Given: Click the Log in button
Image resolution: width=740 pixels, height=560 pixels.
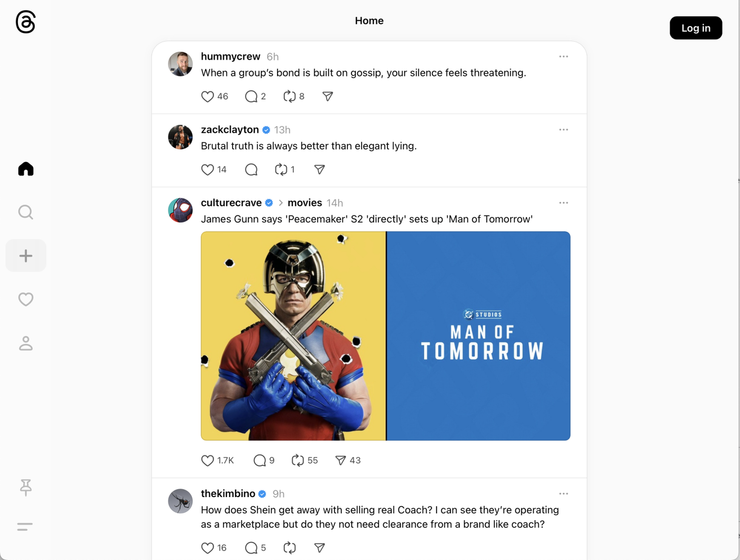Looking at the screenshot, I should click(x=696, y=28).
